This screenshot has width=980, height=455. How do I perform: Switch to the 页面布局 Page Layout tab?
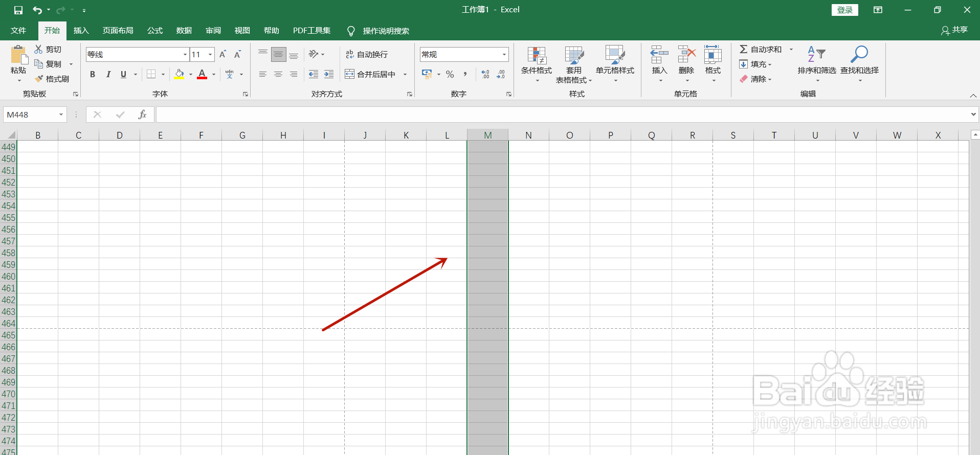118,31
